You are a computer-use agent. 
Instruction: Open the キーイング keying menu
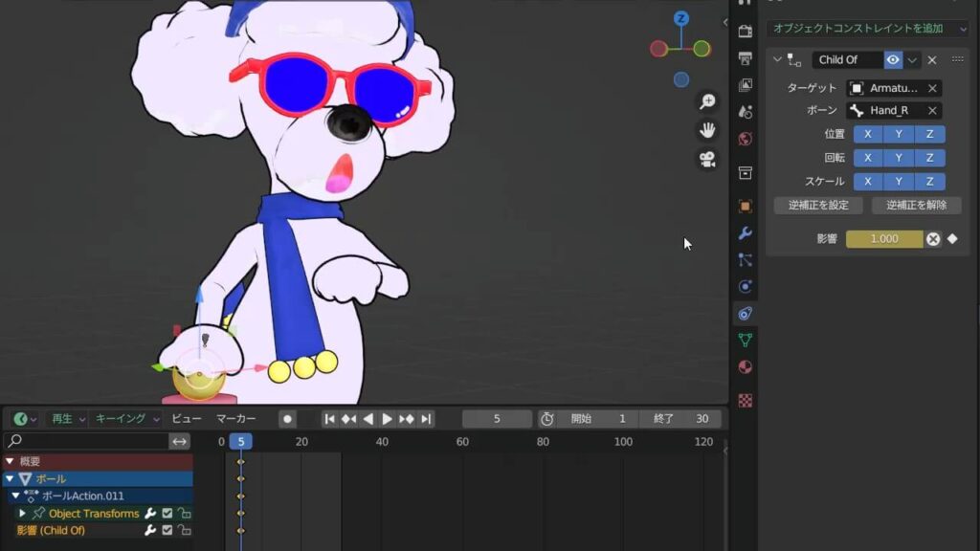point(127,419)
